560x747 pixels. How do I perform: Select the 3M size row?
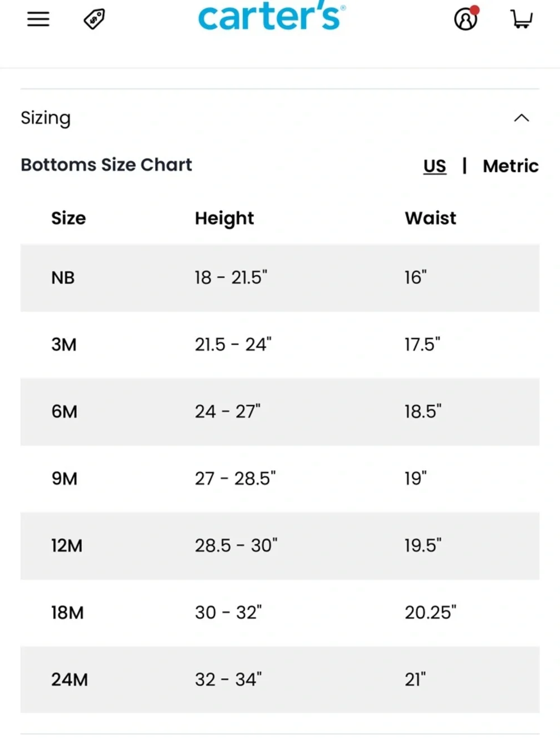[279, 345]
